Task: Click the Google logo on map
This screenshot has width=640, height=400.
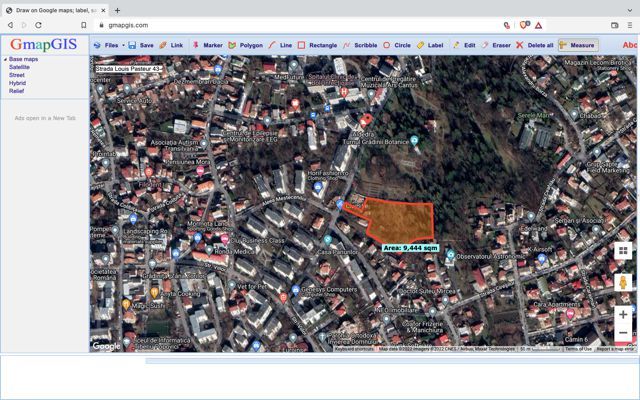Action: click(x=107, y=346)
